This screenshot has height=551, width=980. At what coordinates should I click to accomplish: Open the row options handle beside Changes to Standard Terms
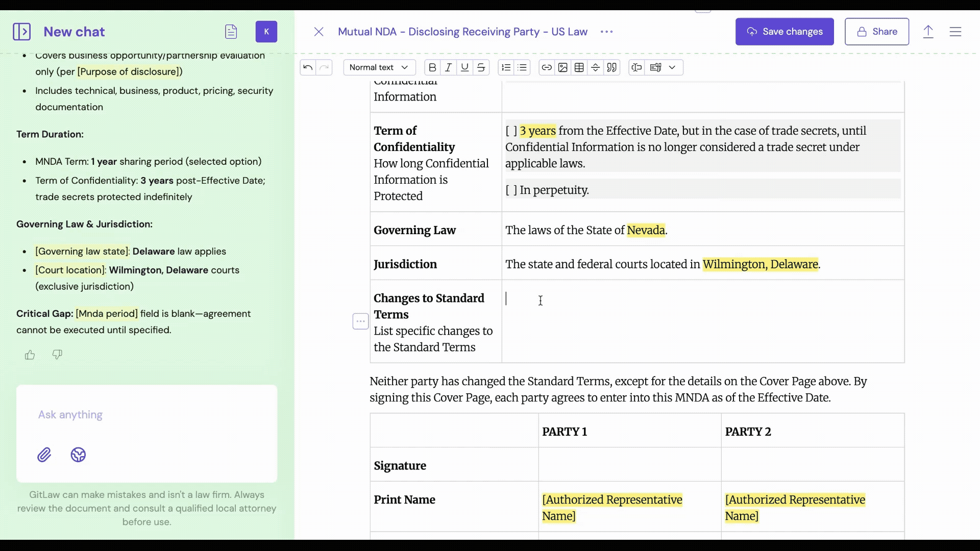[x=360, y=321]
